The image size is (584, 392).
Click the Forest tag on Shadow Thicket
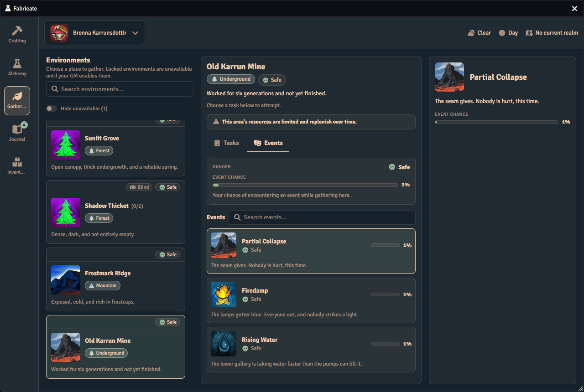tap(99, 218)
